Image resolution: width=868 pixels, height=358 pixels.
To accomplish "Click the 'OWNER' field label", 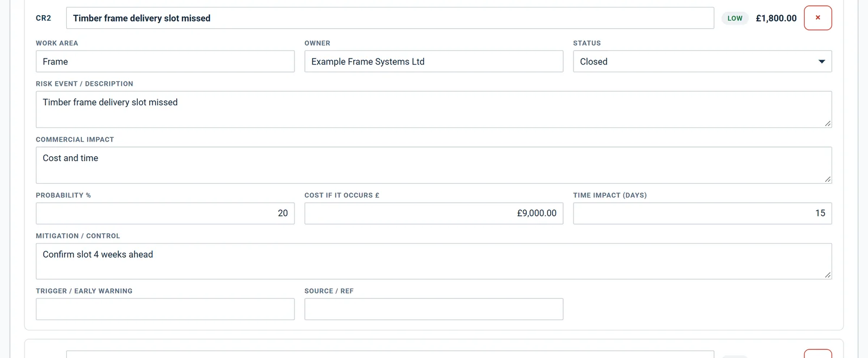I will [317, 43].
